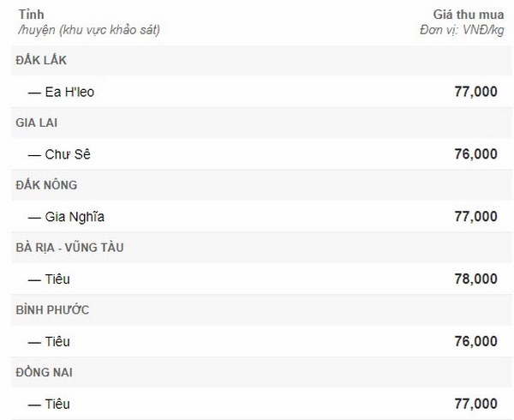This screenshot has height=420, width=514.
Task: Select the BÌNH PHƯỚC province row
Action: pyautogui.click(x=263, y=310)
